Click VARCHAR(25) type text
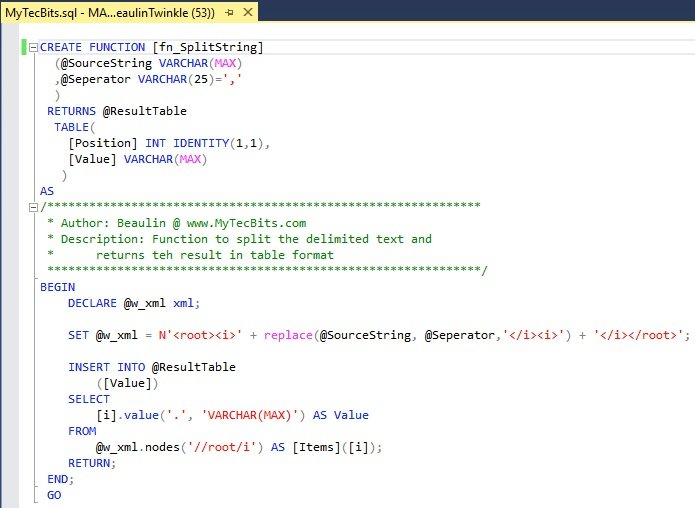 [176, 79]
